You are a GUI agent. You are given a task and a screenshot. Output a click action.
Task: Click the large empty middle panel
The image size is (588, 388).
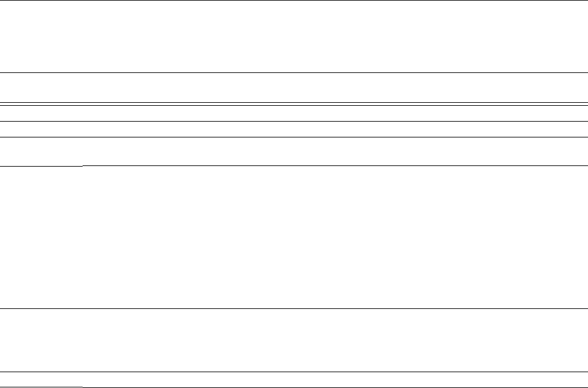[294, 237]
